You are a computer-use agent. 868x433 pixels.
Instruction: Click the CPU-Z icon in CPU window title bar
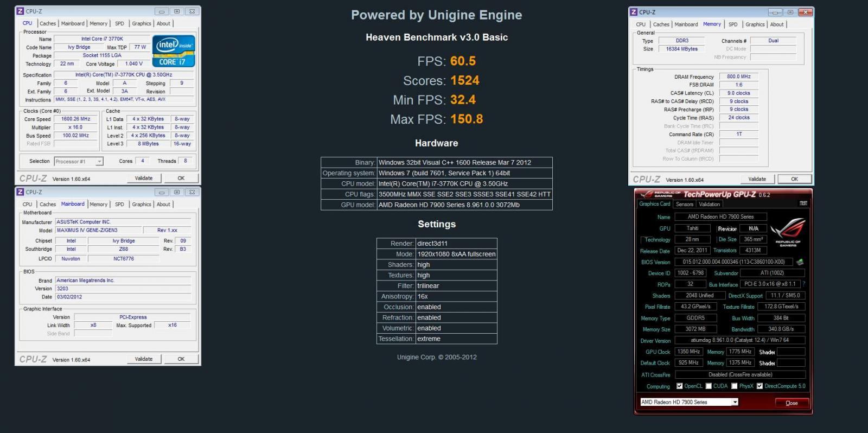click(20, 11)
